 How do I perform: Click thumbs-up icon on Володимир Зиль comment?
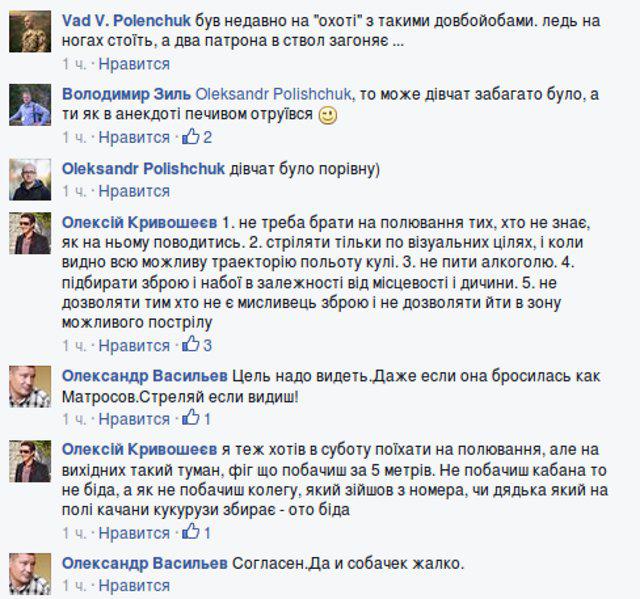pyautogui.click(x=191, y=136)
